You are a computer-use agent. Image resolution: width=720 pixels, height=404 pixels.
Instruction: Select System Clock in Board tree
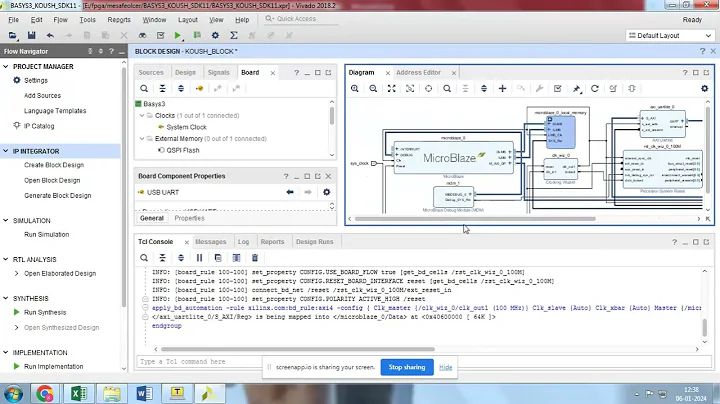point(186,127)
